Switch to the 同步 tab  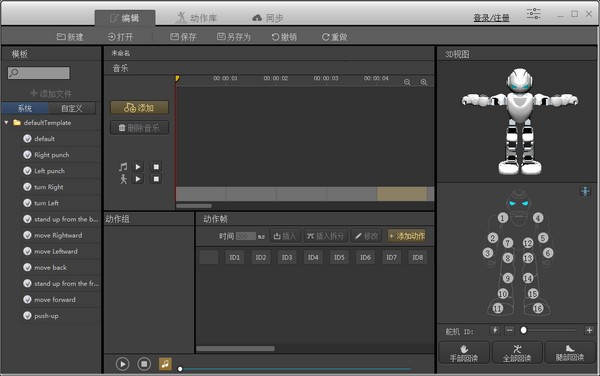pos(268,18)
